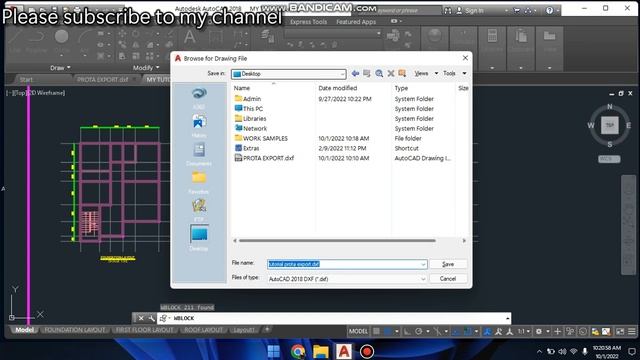Click the X icon on command line

[141, 318]
